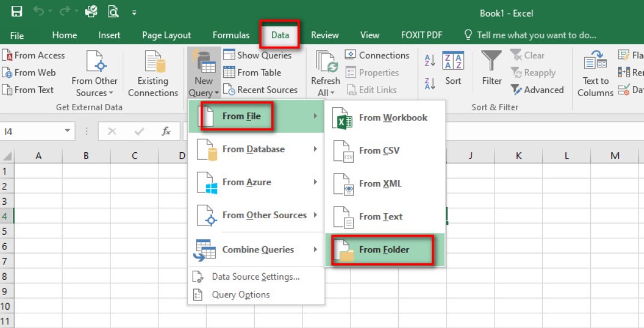The height and width of the screenshot is (328, 644).
Task: Expand Customize Quick Access Toolbar arrow
Action: [x=134, y=13]
